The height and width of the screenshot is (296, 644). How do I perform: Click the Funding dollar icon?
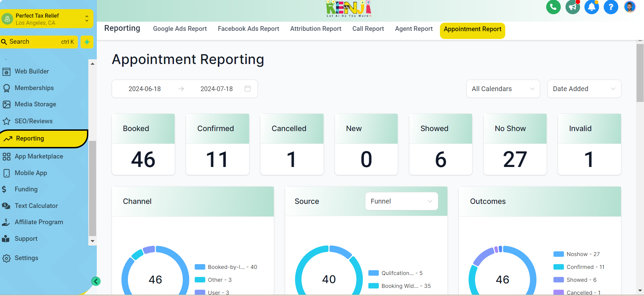click(x=4, y=189)
